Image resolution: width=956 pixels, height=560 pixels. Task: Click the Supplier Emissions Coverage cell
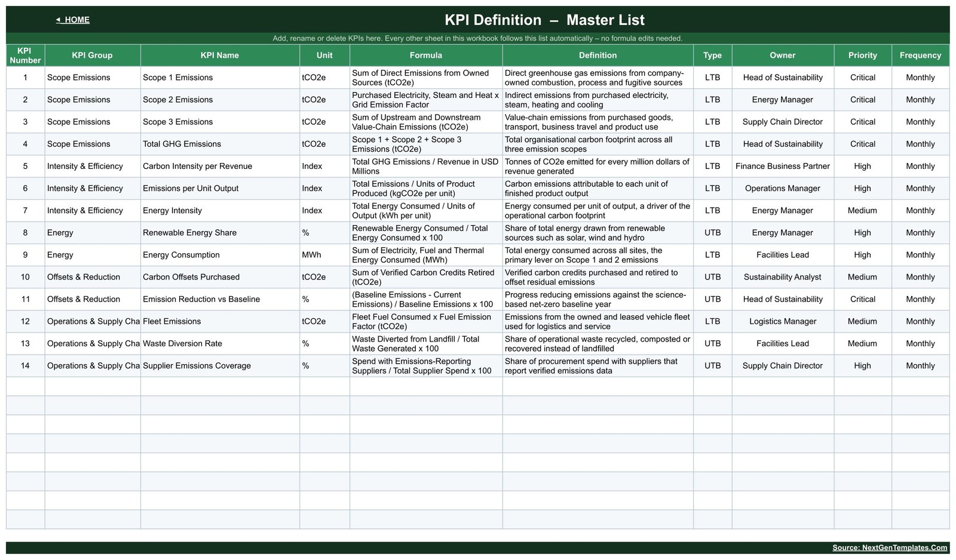[220, 365]
